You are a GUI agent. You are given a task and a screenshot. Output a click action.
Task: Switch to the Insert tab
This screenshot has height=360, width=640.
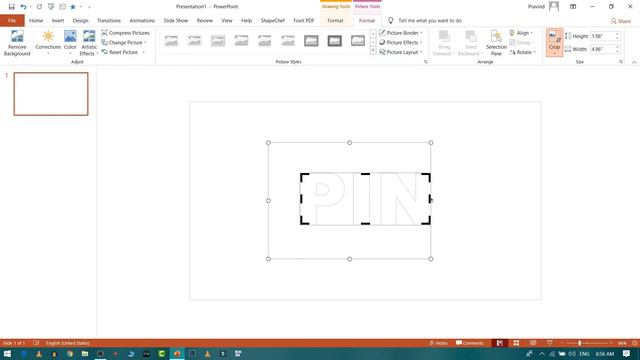58,20
